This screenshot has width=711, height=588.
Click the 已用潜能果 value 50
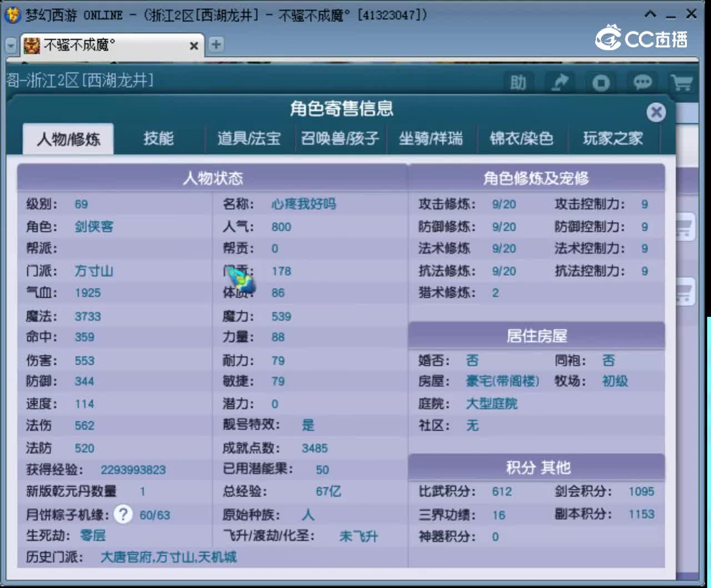point(322,470)
